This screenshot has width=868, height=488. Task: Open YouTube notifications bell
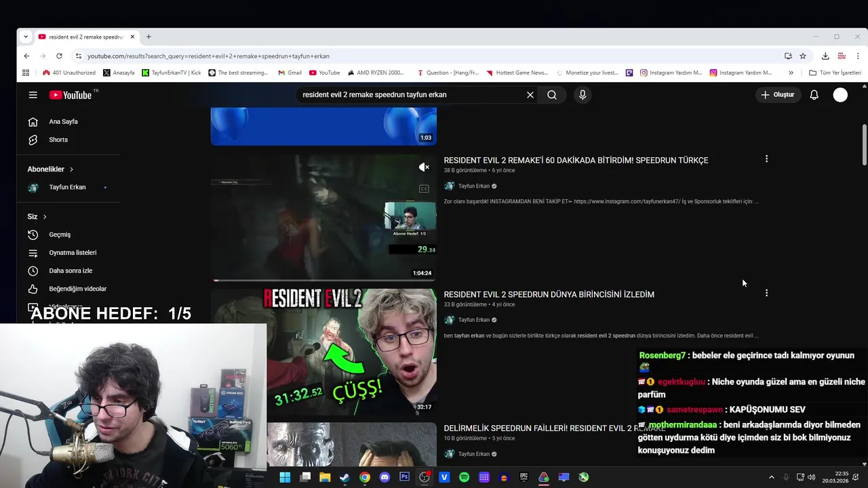(x=814, y=95)
